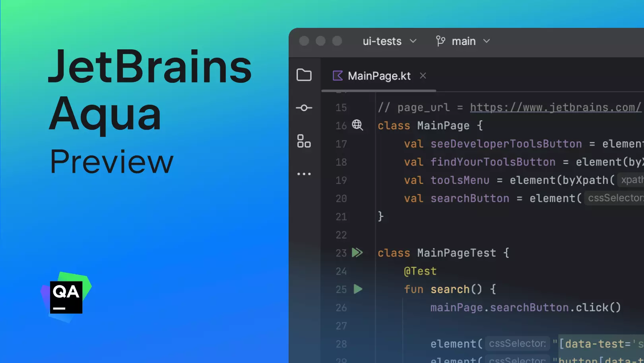Screen dimensions: 644x363
Task: Click the macOS red close window button
Action: tap(304, 41)
